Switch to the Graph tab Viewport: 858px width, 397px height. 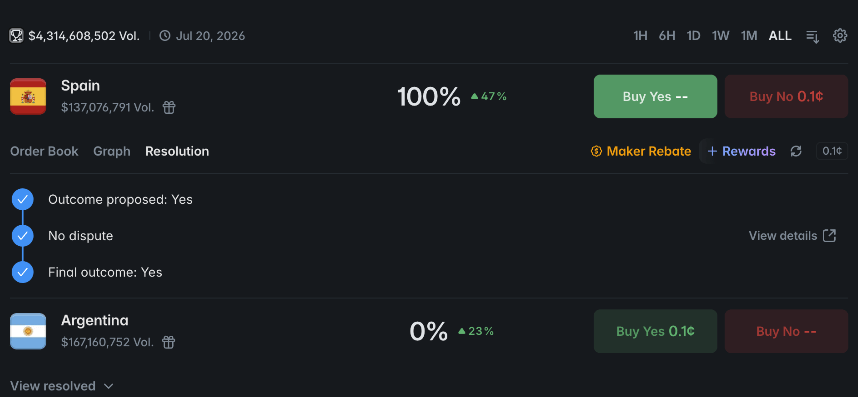pos(112,151)
